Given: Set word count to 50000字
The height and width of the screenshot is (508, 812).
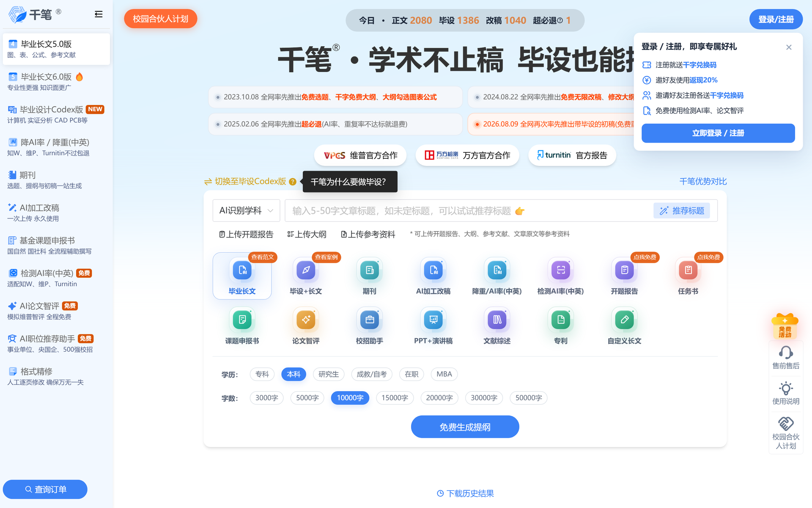Looking at the screenshot, I should 529,398.
